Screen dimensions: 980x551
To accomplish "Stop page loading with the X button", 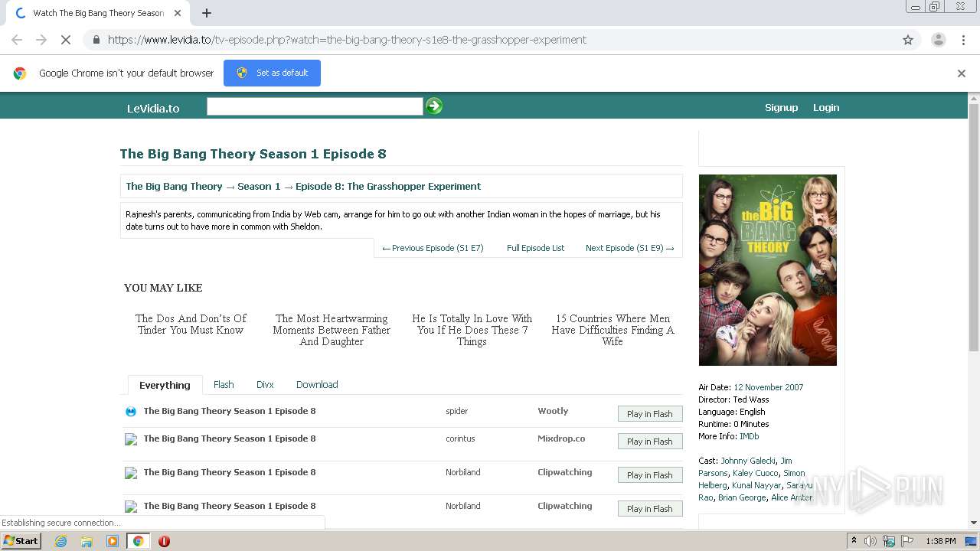I will [66, 40].
